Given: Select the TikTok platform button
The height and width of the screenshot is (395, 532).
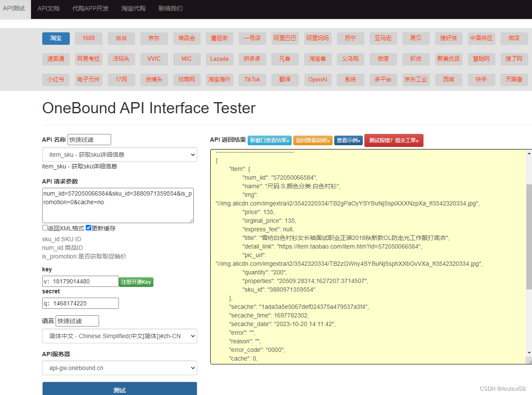Looking at the screenshot, I should (252, 80).
